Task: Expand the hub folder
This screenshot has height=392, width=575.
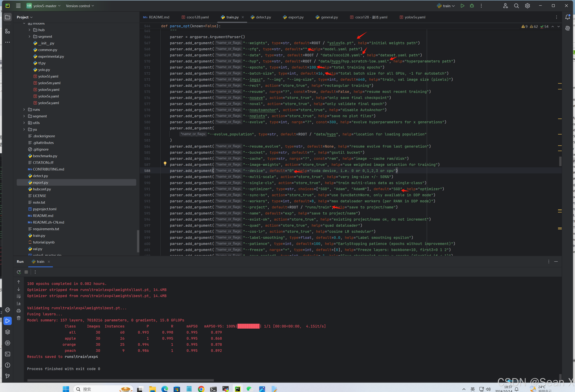Action: point(30,30)
